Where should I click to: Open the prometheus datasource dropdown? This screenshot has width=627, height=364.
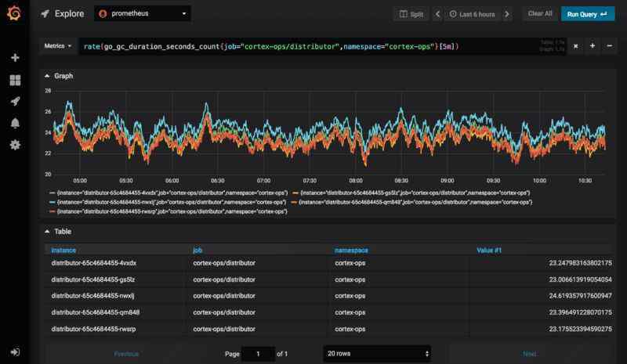click(143, 14)
